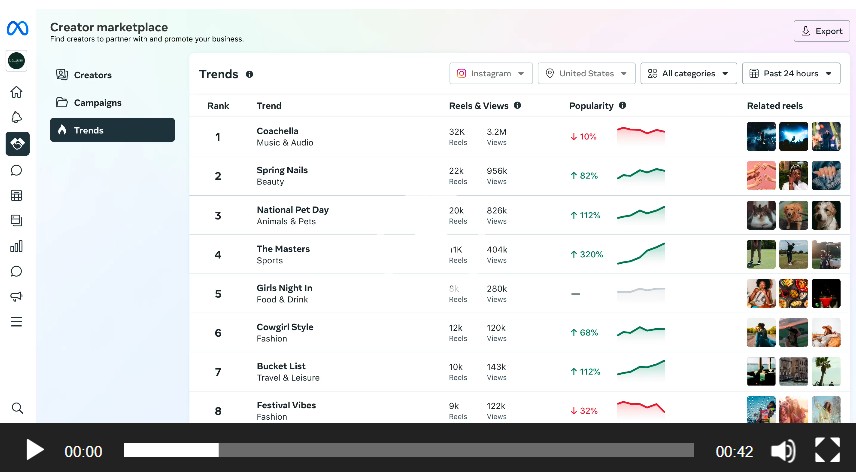Select the handshake creator marketplace icon
856x472 pixels.
click(17, 144)
